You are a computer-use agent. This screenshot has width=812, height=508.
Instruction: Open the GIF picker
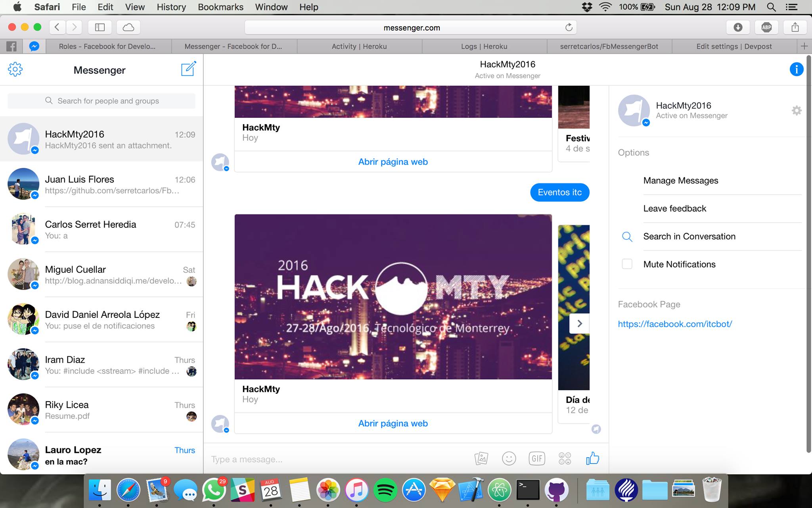[536, 459]
